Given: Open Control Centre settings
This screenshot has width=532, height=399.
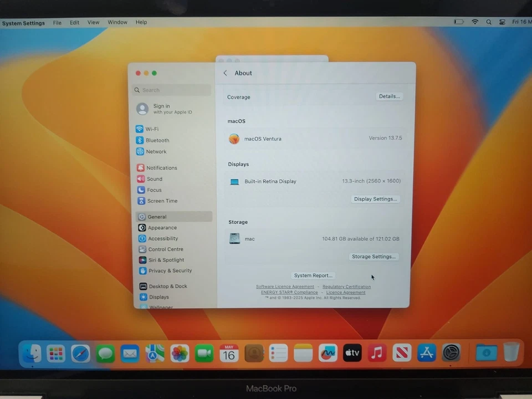Looking at the screenshot, I should [161, 249].
